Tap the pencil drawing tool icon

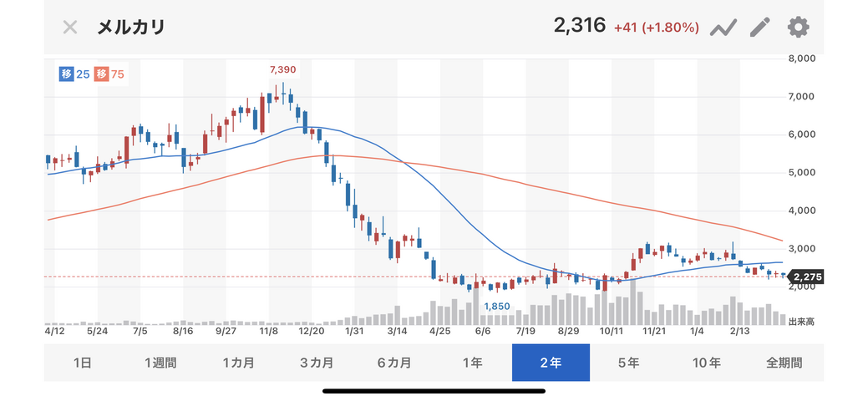pyautogui.click(x=759, y=27)
